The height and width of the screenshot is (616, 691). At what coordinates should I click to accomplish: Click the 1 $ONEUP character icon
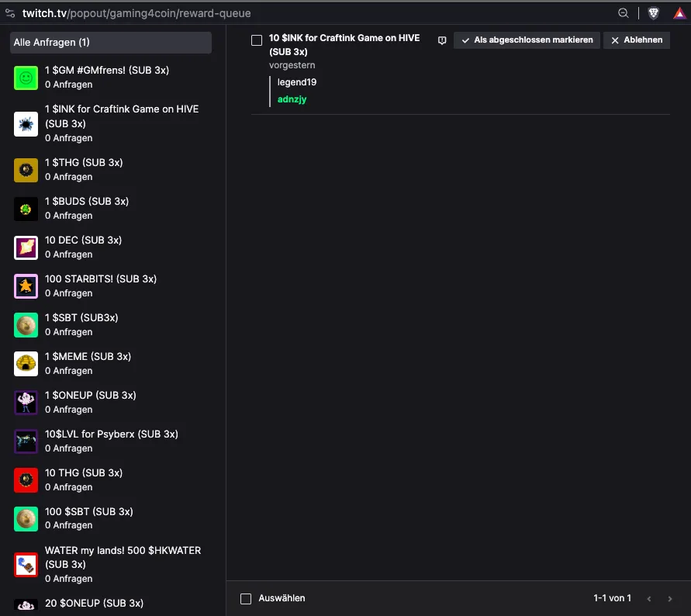pos(26,403)
